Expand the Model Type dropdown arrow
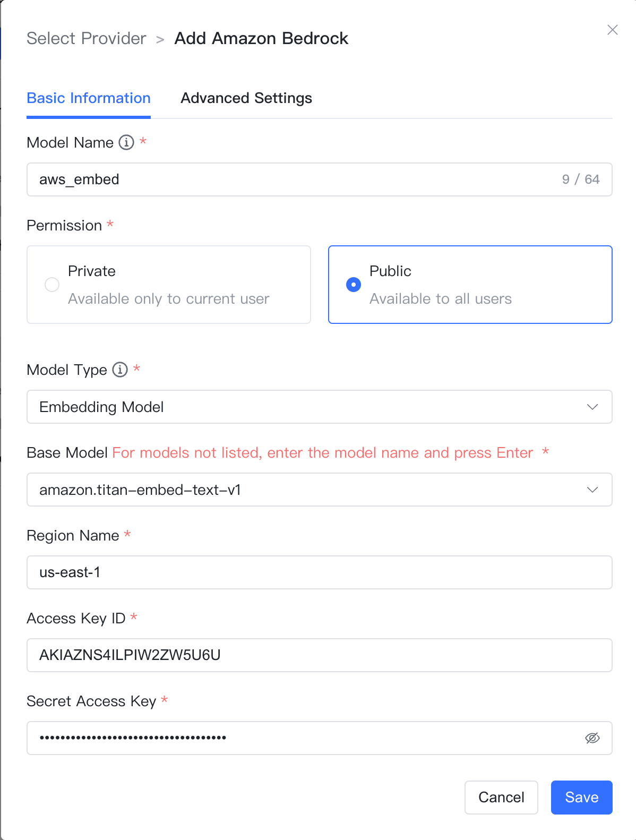This screenshot has width=636, height=840. 592,407
